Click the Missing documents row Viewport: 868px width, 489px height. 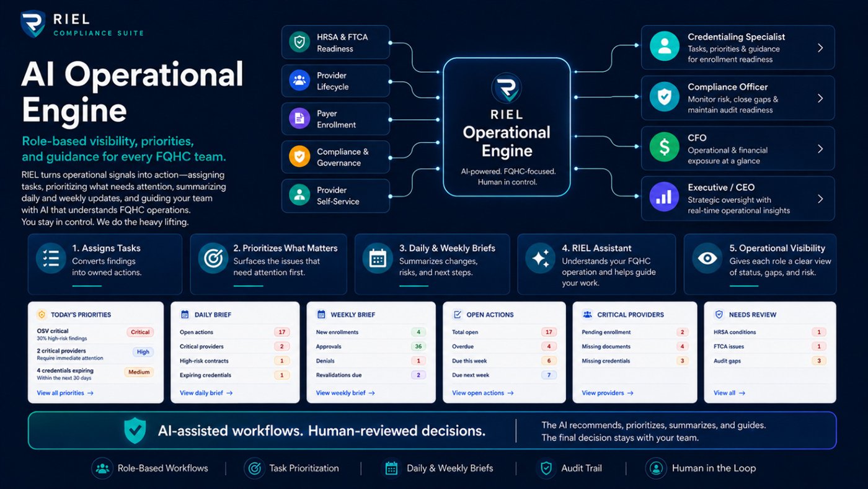pyautogui.click(x=635, y=347)
